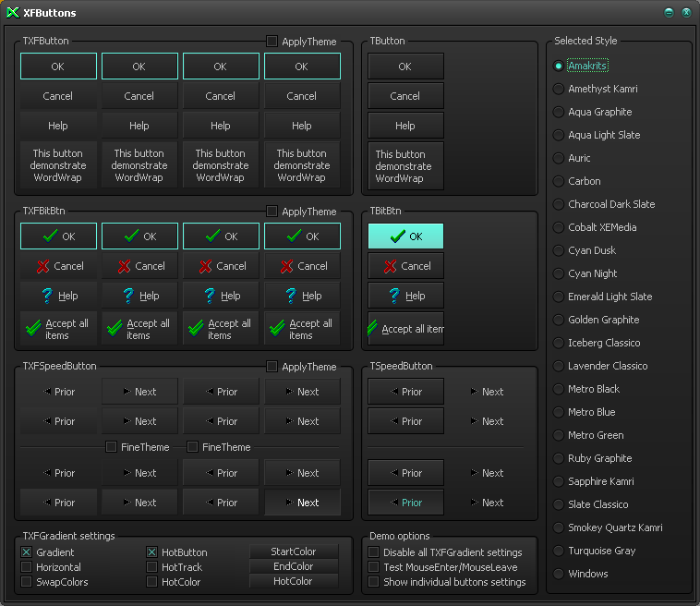Click the EndColor button

[294, 566]
